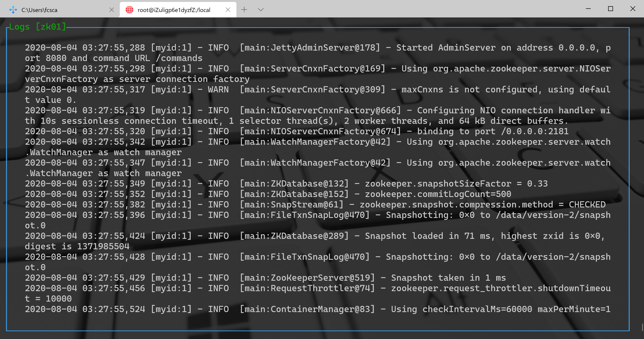Click the terminal vertical scrollbar thumb
This screenshot has height=339, width=644.
click(x=642, y=327)
